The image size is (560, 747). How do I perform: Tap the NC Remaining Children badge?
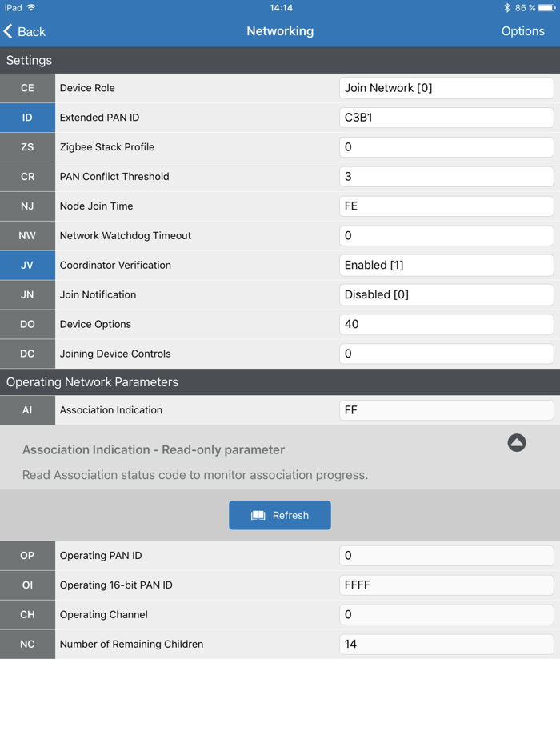[x=27, y=644]
